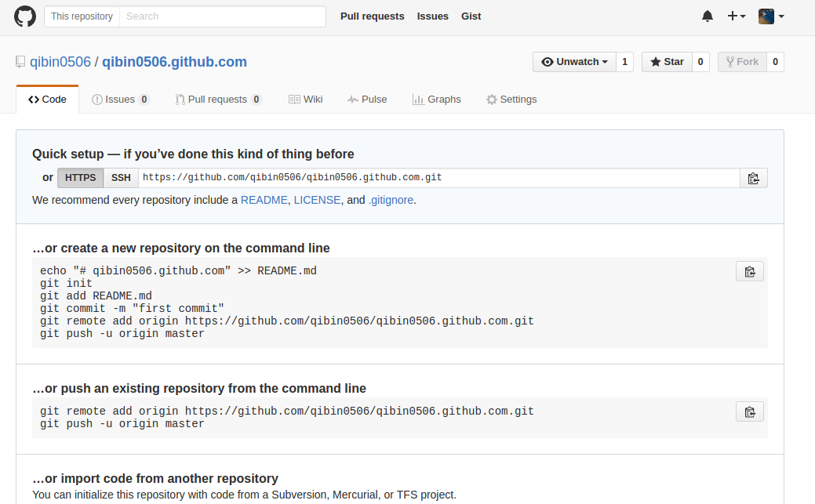Open the .gitignore recommendation link

[391, 200]
